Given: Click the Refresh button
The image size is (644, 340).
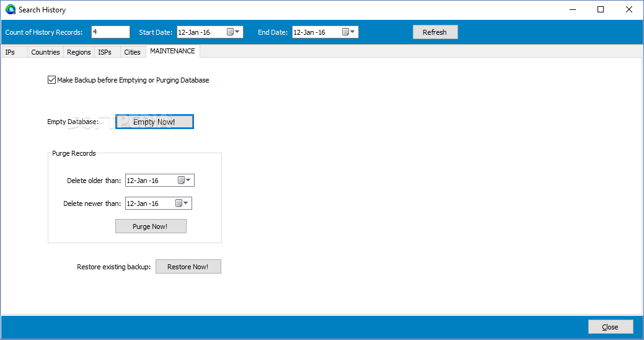Looking at the screenshot, I should tap(435, 32).
